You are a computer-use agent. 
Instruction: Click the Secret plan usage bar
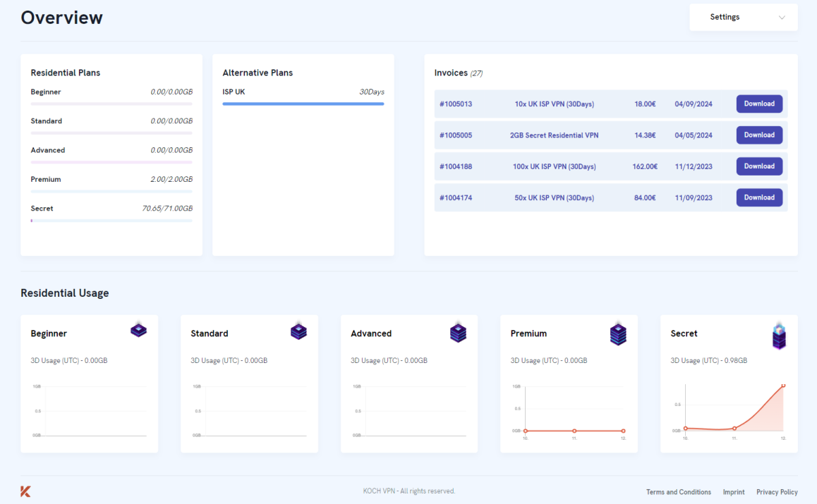pos(111,221)
